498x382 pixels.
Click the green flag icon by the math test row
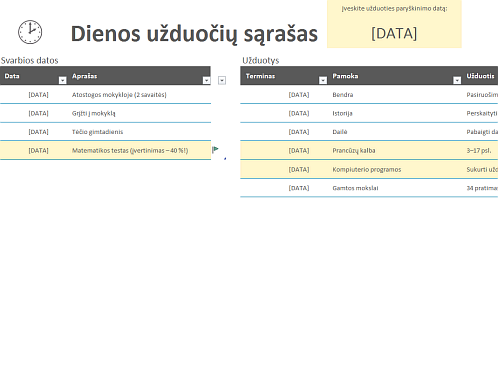215,149
